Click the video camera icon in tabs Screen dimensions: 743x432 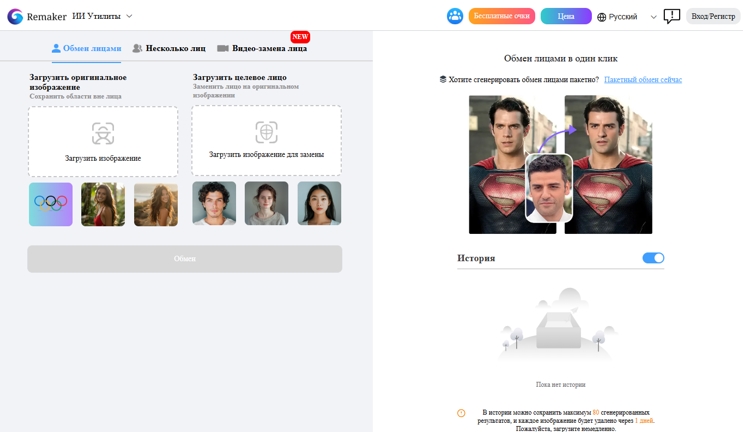coord(223,48)
